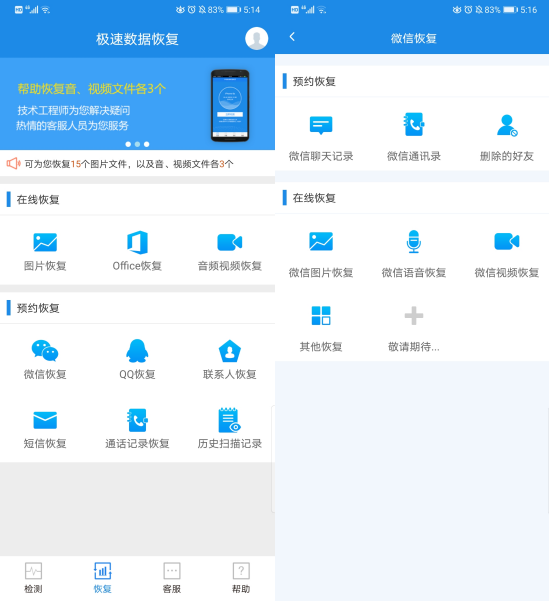Open 微信图片恢复 picture icon
This screenshot has height=601, width=549.
[x=321, y=241]
